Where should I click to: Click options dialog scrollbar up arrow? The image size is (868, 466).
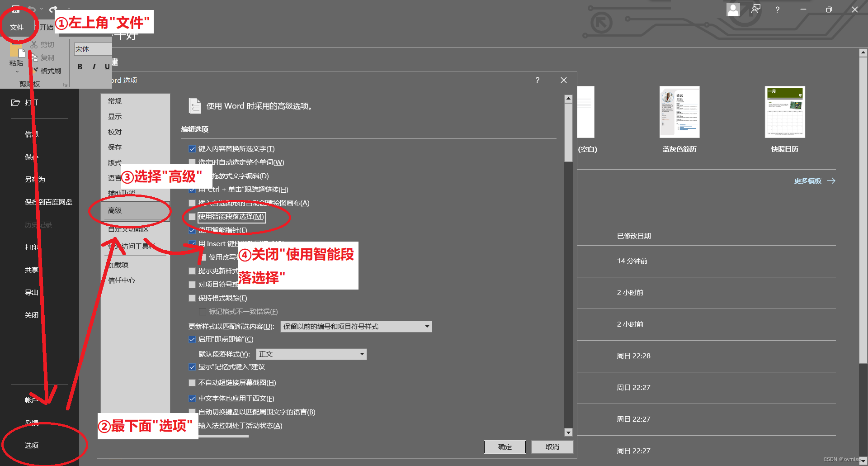click(x=568, y=99)
